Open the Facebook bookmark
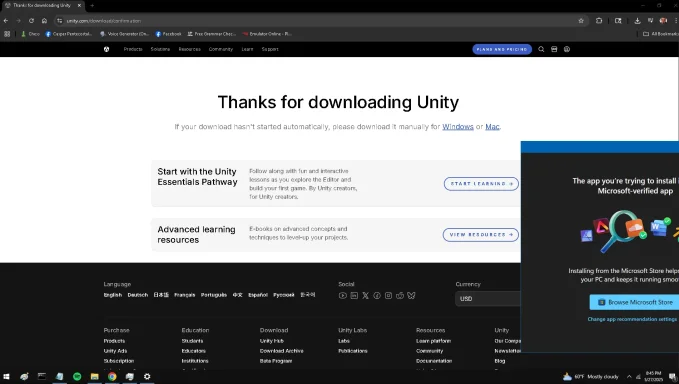Screen dimensions: 679x384 point(168,34)
